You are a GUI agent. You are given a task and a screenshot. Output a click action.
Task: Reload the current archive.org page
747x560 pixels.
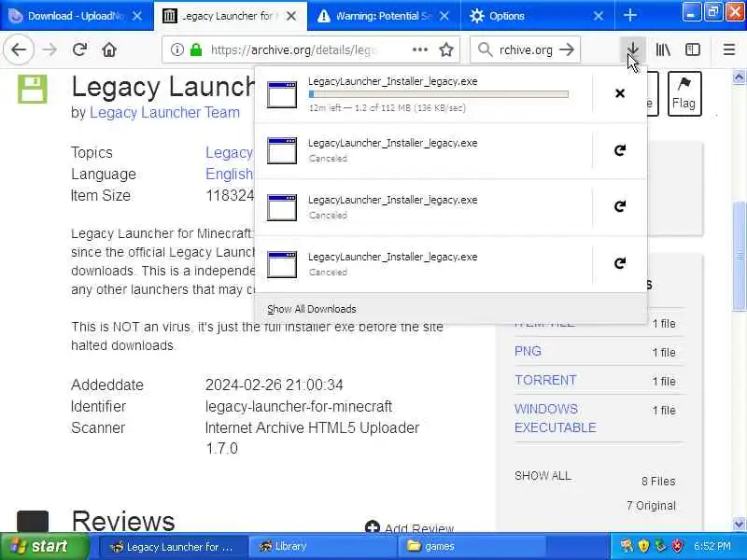coord(79,49)
